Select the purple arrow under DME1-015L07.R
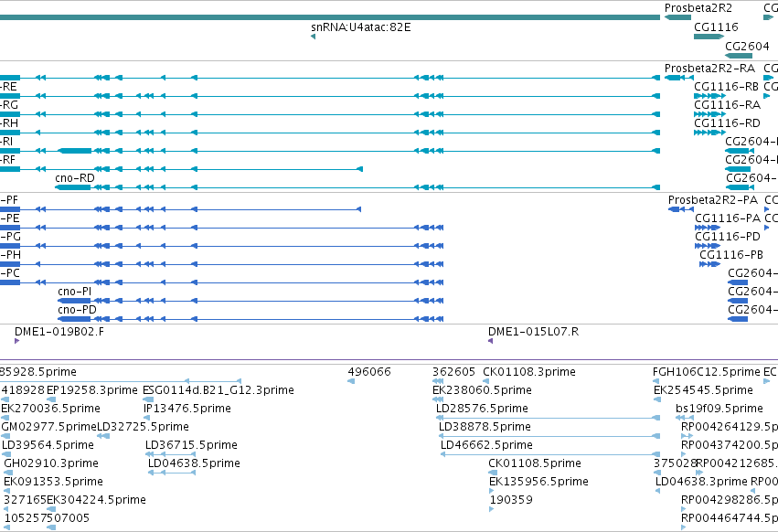This screenshot has width=778, height=532. tap(490, 341)
